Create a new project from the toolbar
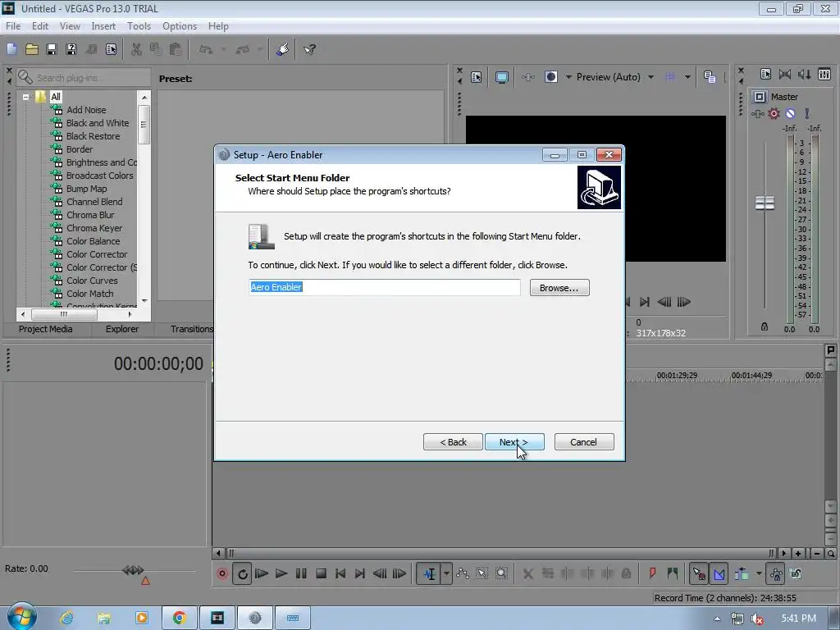The image size is (840, 630). tap(11, 49)
